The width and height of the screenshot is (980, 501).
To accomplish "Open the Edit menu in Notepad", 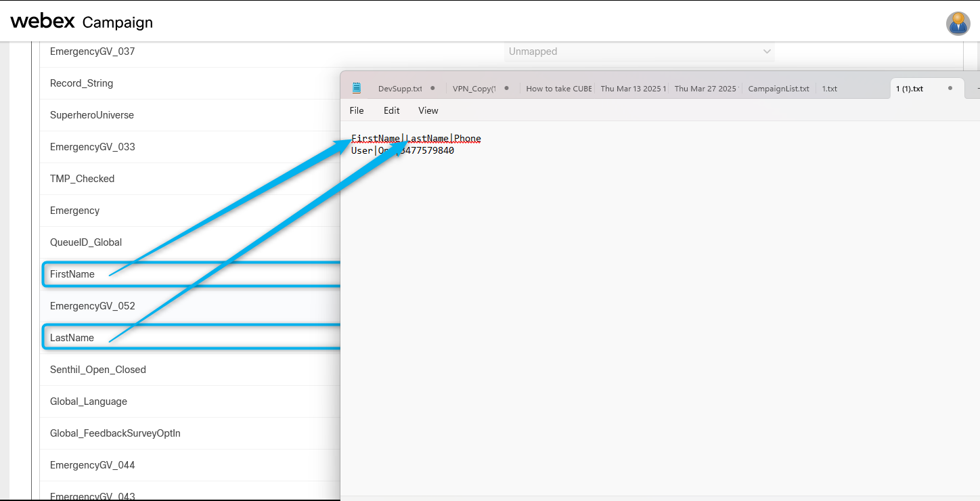I will (x=391, y=110).
